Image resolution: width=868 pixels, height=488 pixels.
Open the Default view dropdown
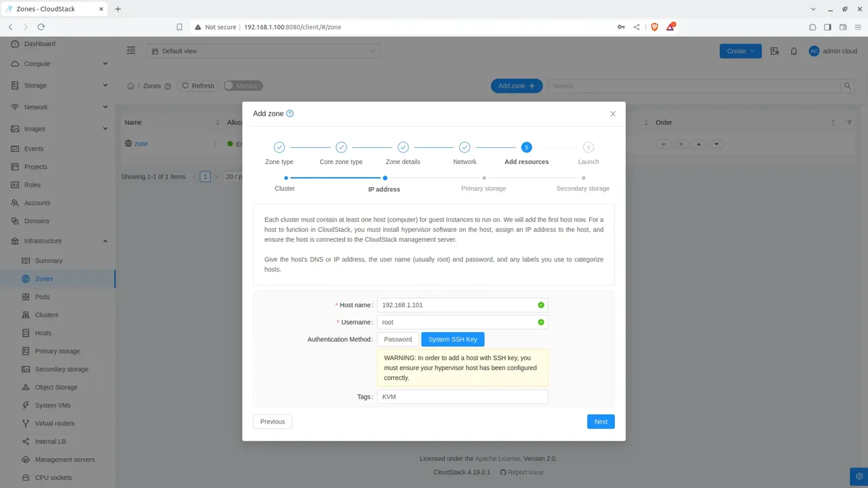pyautogui.click(x=263, y=51)
